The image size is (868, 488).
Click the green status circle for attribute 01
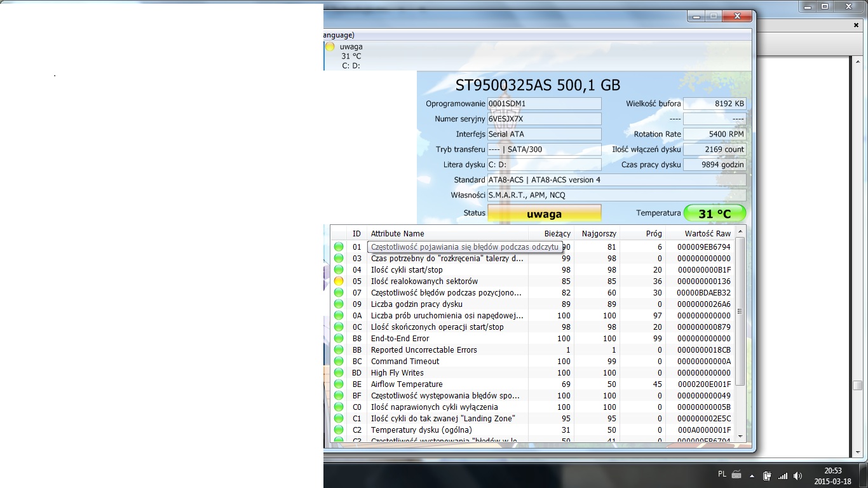(339, 247)
